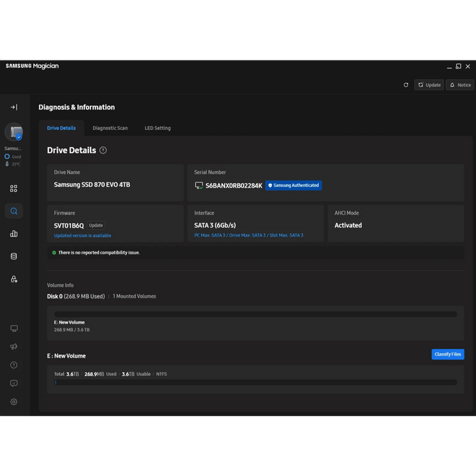Click the Classify Files button

pyautogui.click(x=447, y=354)
